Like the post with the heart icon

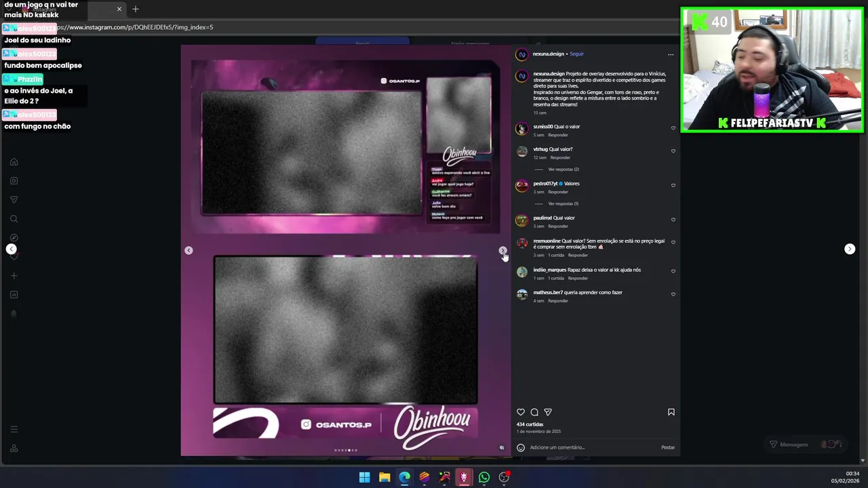521,412
